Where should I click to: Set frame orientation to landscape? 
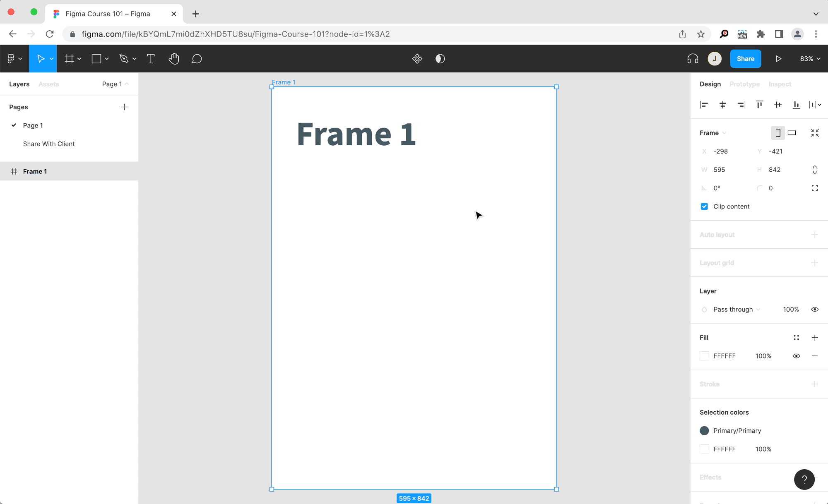[x=792, y=133]
